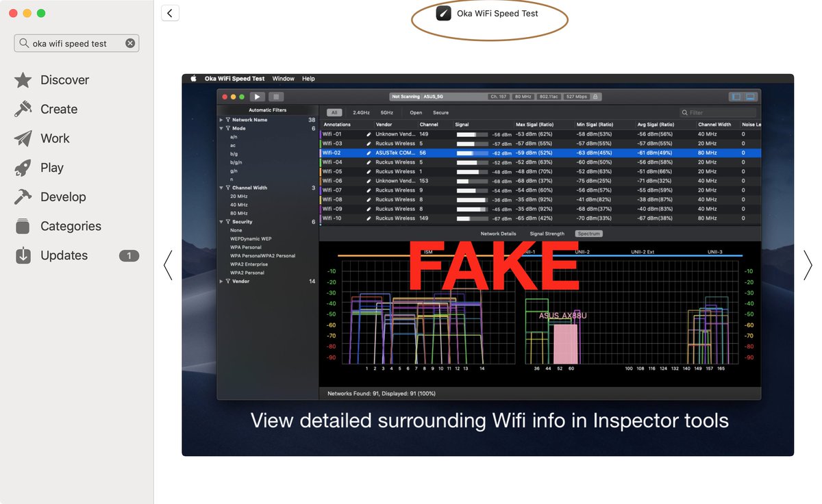Image resolution: width=822 pixels, height=504 pixels.
Task: Click the Wifi -08 signal strength bar
Action: click(472, 200)
